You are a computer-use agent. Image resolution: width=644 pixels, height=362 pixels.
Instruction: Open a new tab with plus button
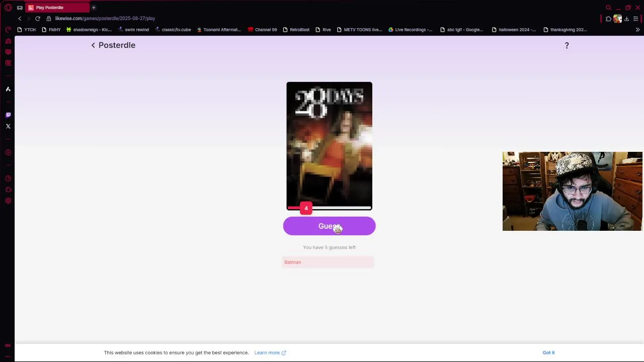click(94, 8)
